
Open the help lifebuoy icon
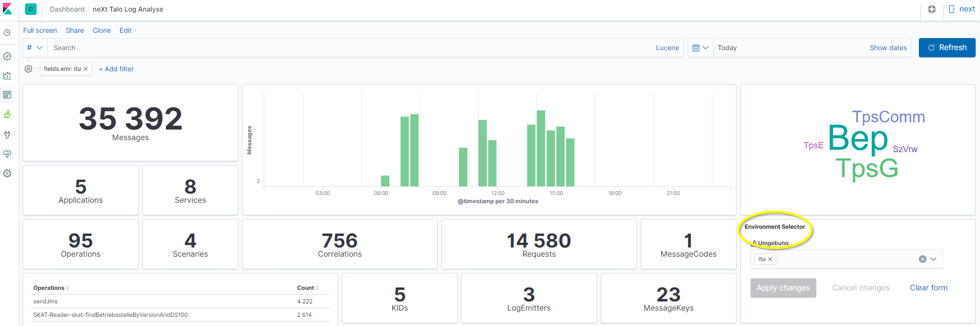[x=932, y=9]
